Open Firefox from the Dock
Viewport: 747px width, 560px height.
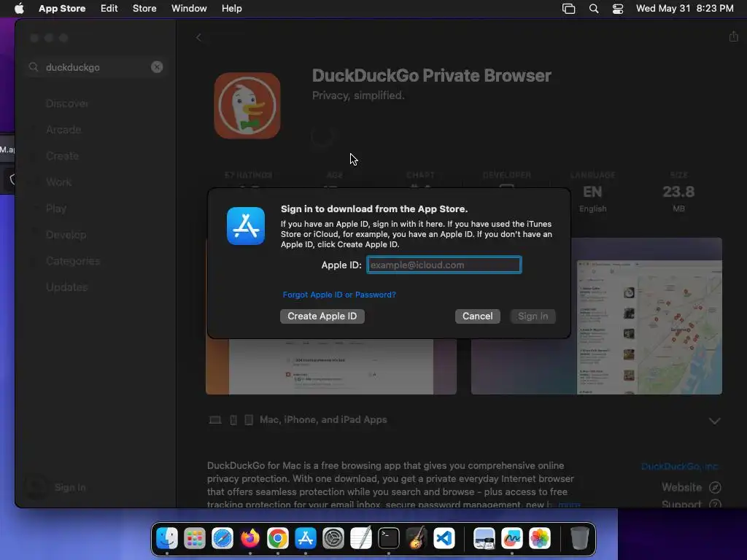tap(250, 539)
